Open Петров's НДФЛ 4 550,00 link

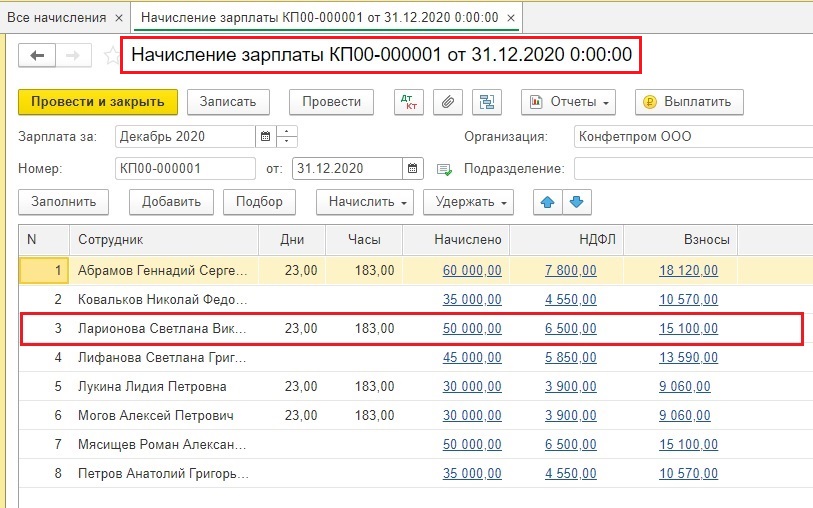coord(570,474)
